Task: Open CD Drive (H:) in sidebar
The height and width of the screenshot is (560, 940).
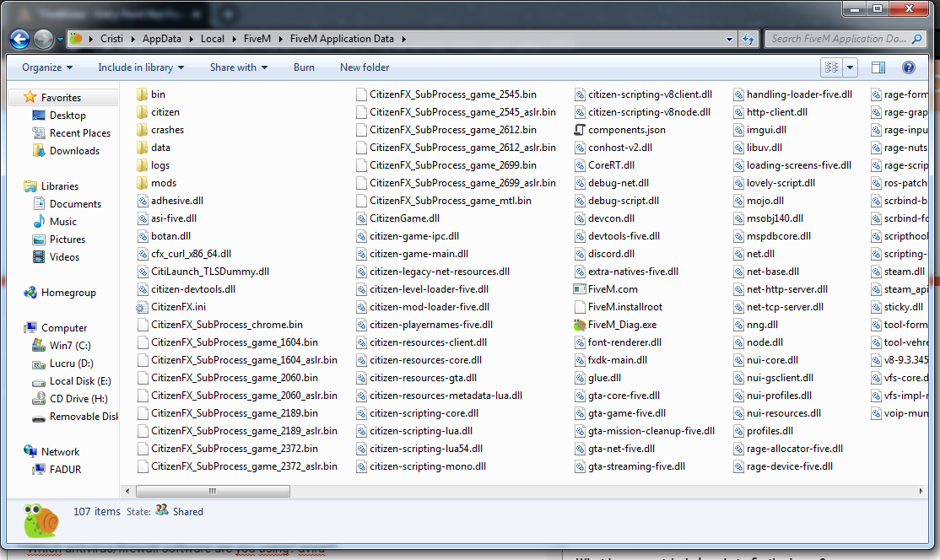Action: (x=78, y=399)
